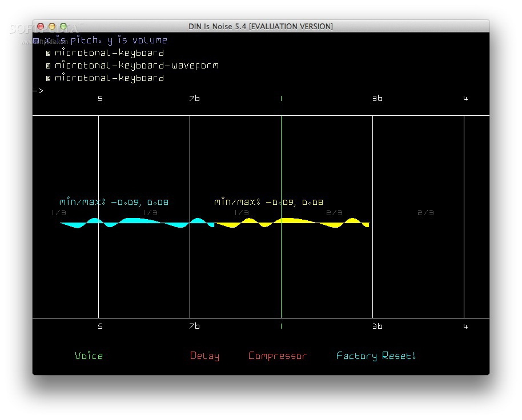Select the top 5 note label

coord(100,98)
